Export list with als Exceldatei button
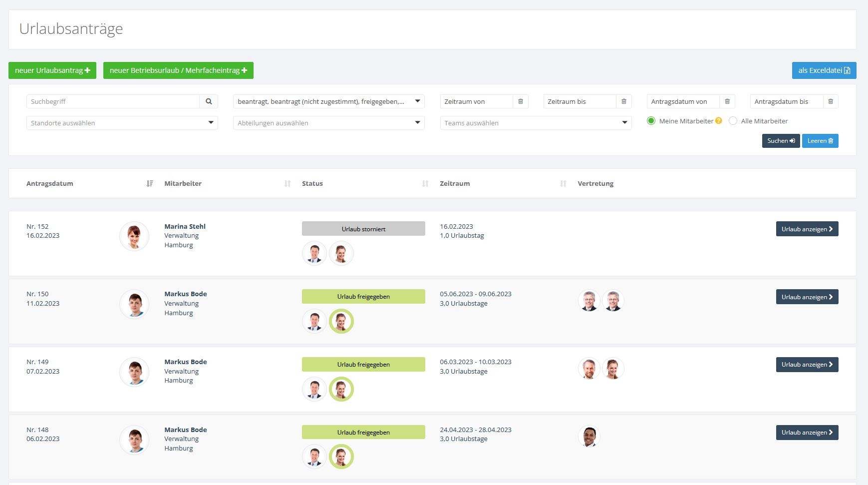Viewport: 868px width, 485px height. tap(824, 70)
